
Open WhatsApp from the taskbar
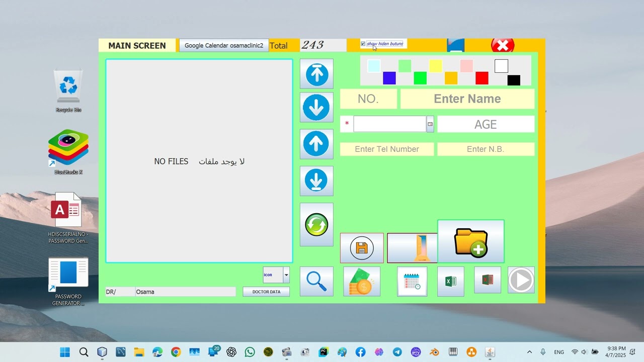250,352
